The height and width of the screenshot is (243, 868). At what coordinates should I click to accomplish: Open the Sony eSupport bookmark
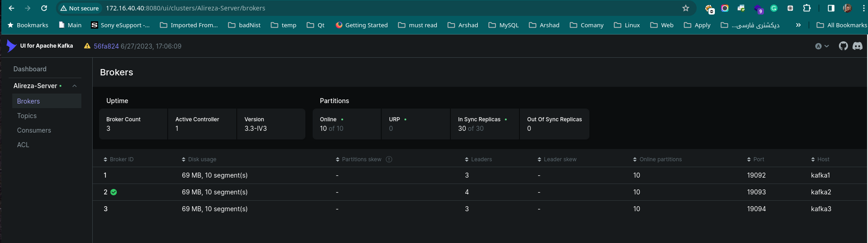pos(120,25)
